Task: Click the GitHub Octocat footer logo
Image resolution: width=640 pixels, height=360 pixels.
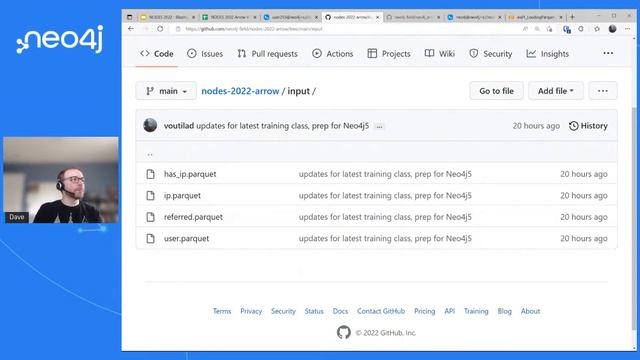Action: [344, 332]
